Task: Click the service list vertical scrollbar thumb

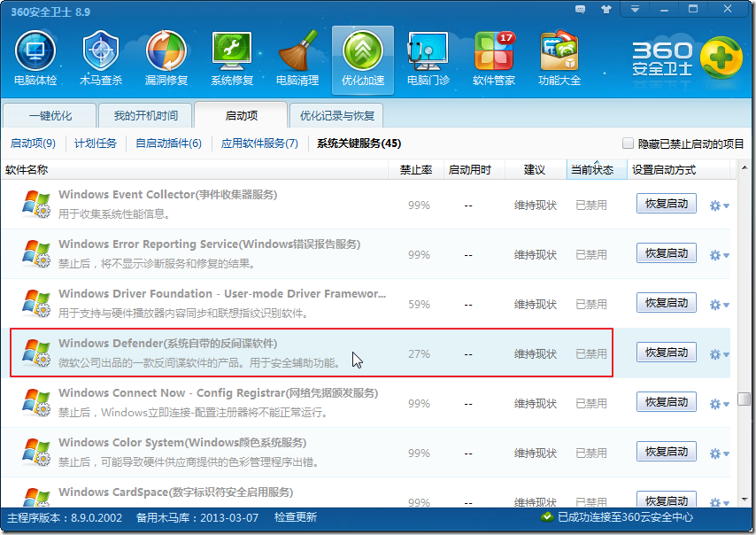Action: click(744, 399)
